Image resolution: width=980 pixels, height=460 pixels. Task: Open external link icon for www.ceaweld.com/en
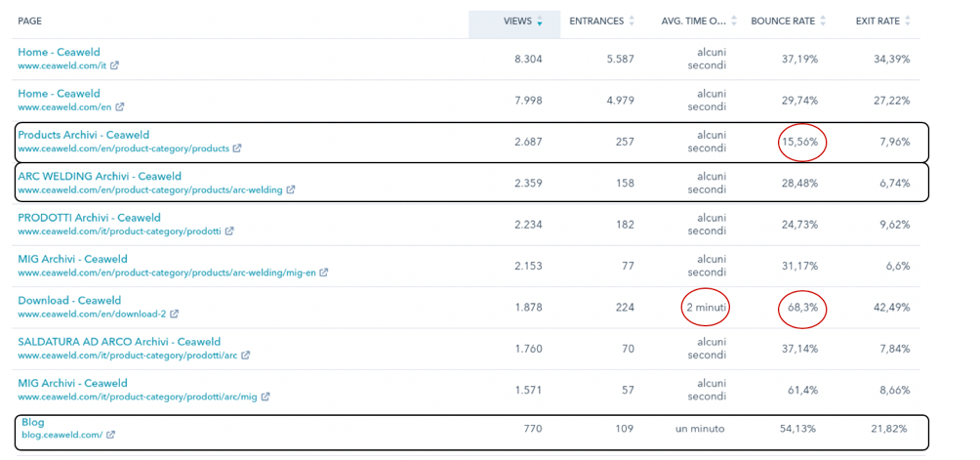(120, 106)
